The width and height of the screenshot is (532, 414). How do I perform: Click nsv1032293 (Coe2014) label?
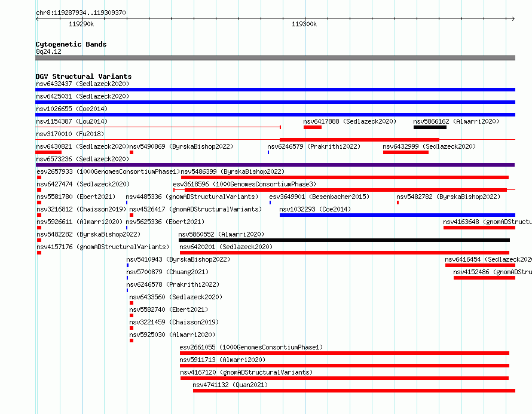coord(315,209)
